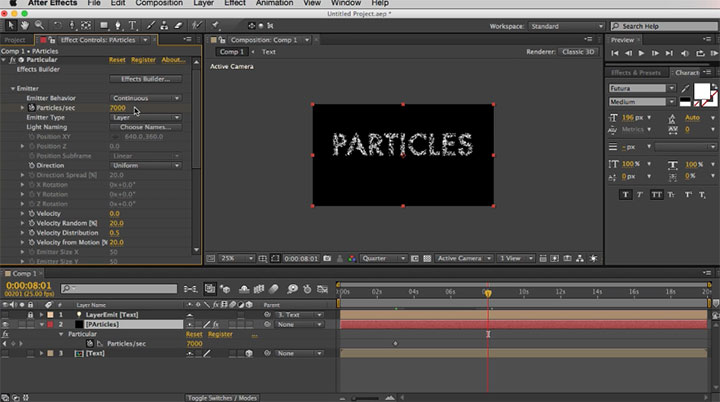Open the Emitter Behavior Continuous dropdown

coord(146,98)
